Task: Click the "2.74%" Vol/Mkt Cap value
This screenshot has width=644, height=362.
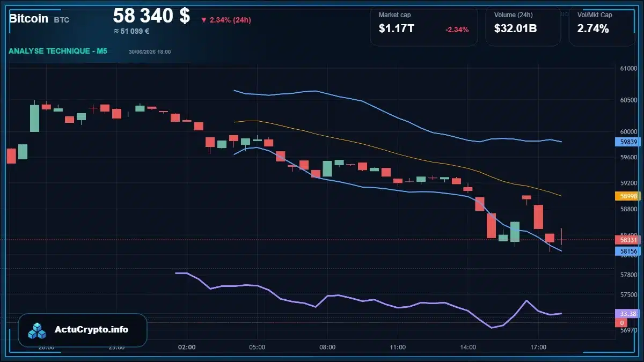Action: click(593, 29)
